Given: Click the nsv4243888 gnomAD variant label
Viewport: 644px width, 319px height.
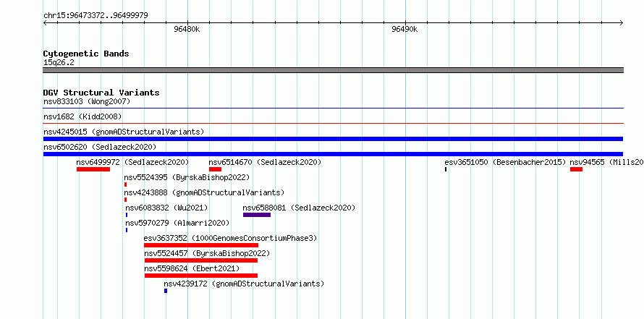Looking at the screenshot, I should tap(204, 192).
